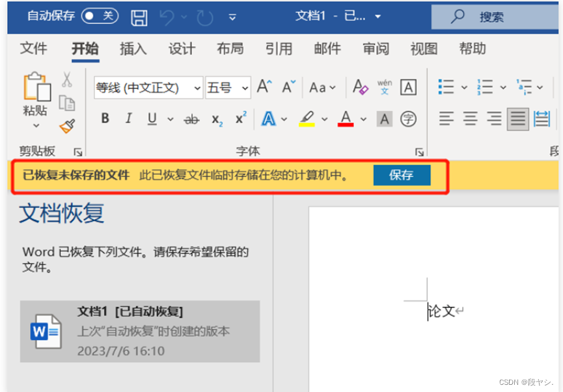Expand the 粘贴 options arrow
Image resolution: width=563 pixels, height=392 pixels.
click(36, 125)
